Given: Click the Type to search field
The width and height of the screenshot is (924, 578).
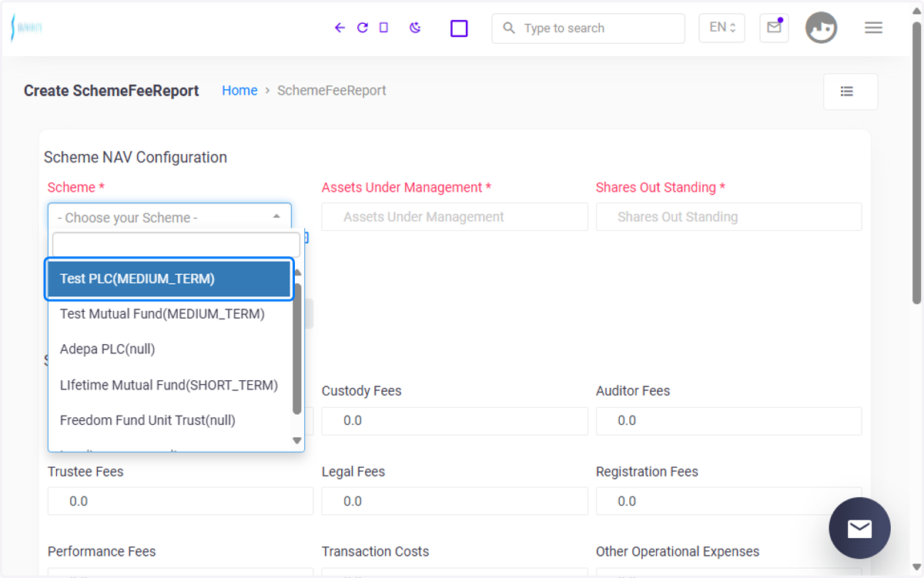Looking at the screenshot, I should pos(588,28).
